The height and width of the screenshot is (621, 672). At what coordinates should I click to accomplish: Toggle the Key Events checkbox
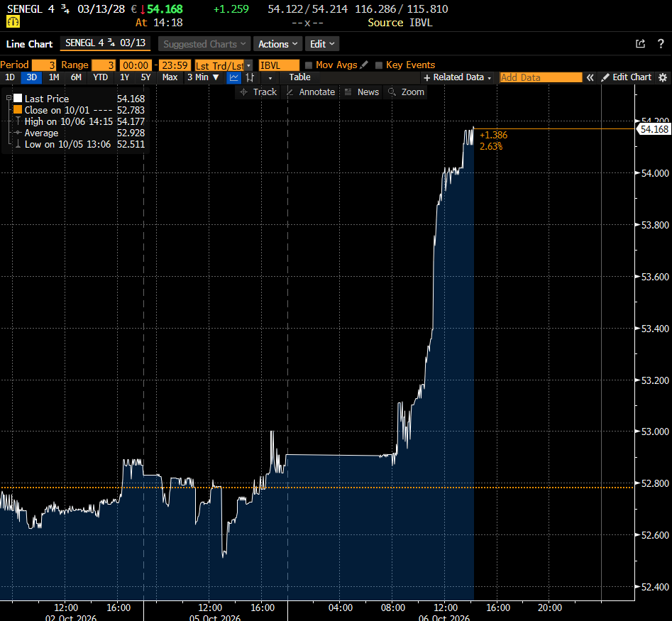378,65
